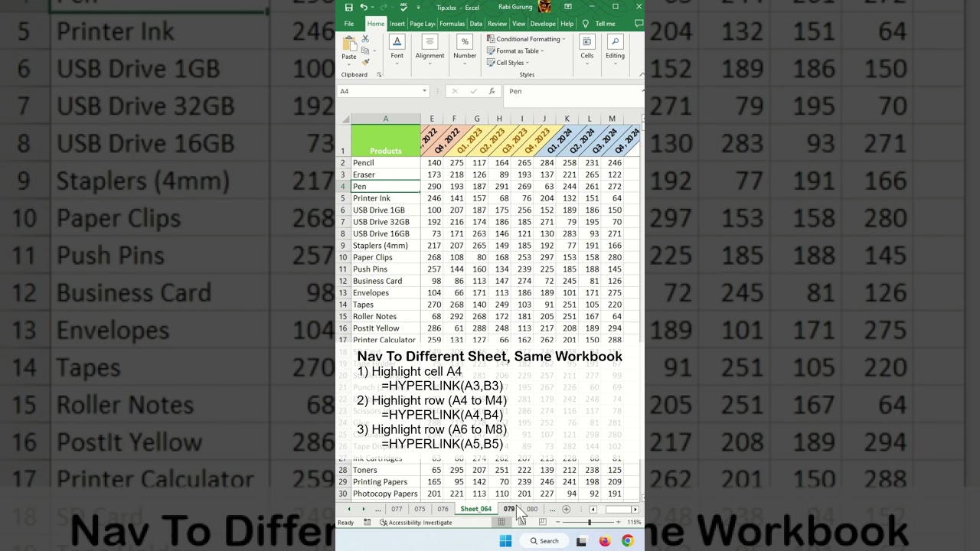Select row 28 header
Viewport: 980px width, 551px height.
pos(343,470)
